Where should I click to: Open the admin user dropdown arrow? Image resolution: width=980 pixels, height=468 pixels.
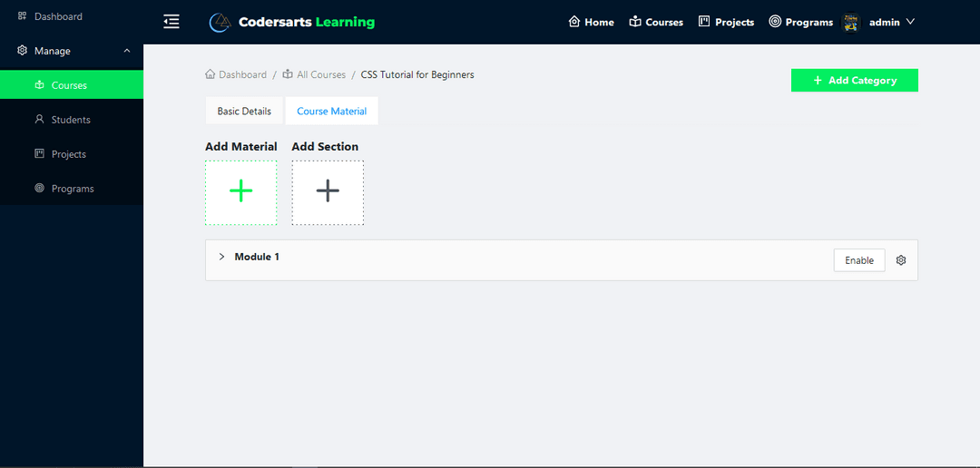click(x=910, y=22)
